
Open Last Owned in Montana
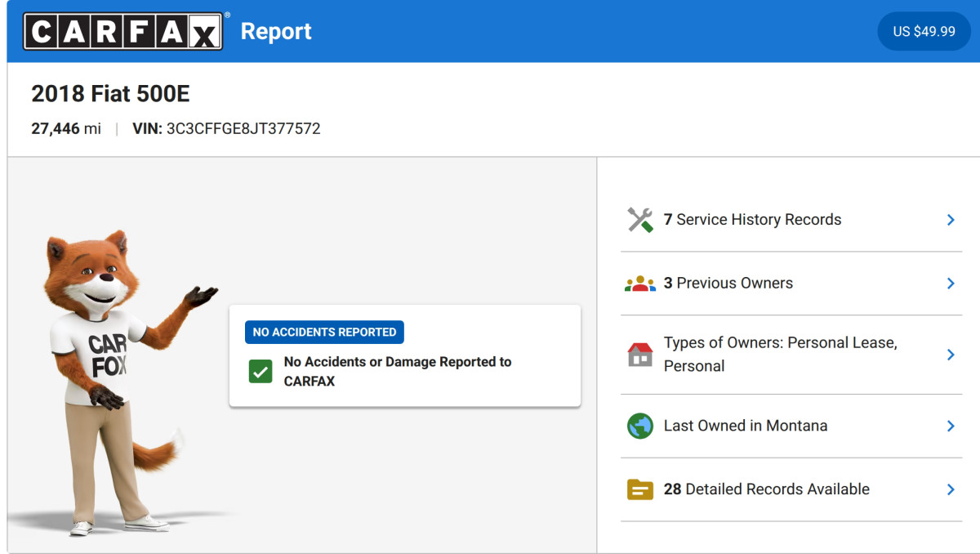click(x=791, y=426)
